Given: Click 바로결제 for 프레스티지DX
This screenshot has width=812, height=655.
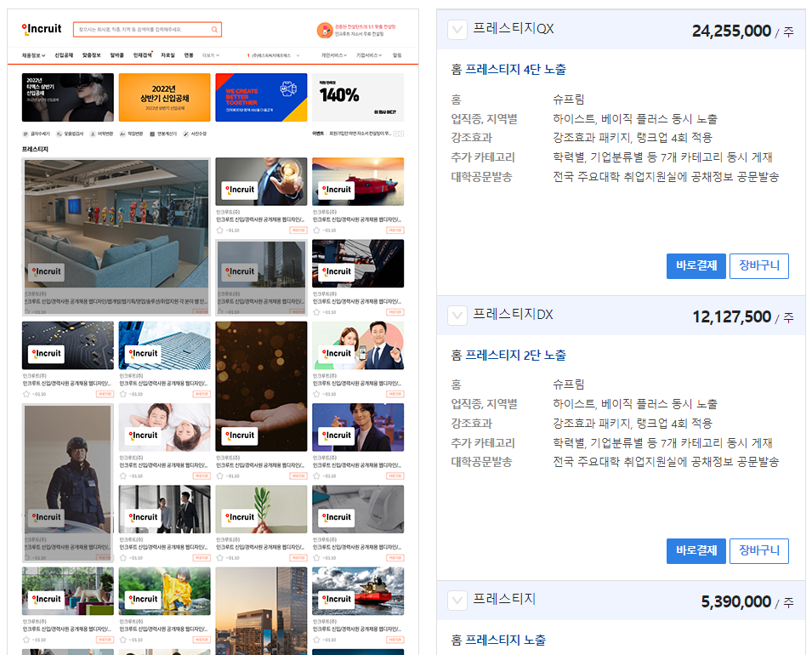Looking at the screenshot, I should 696,551.
